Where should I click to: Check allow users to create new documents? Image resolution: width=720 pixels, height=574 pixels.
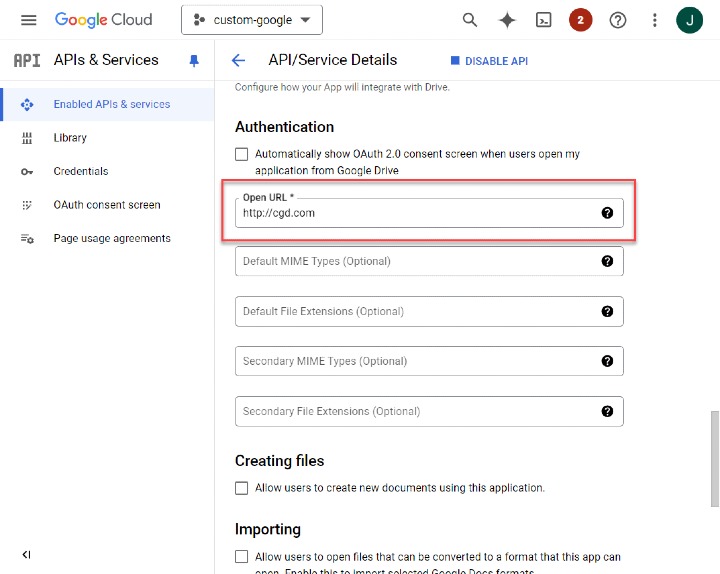click(x=241, y=488)
